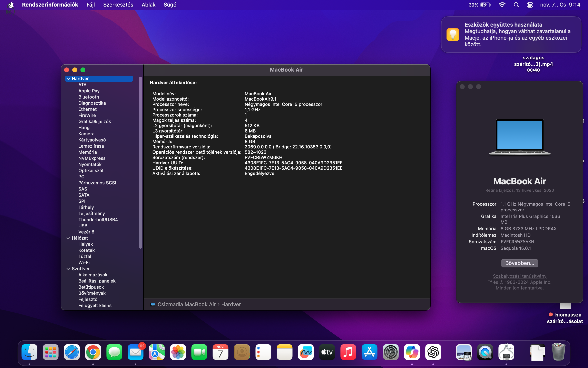This screenshot has height=368, width=588.
Task: Open the Eszközök együttes használata notification
Action: point(511,35)
